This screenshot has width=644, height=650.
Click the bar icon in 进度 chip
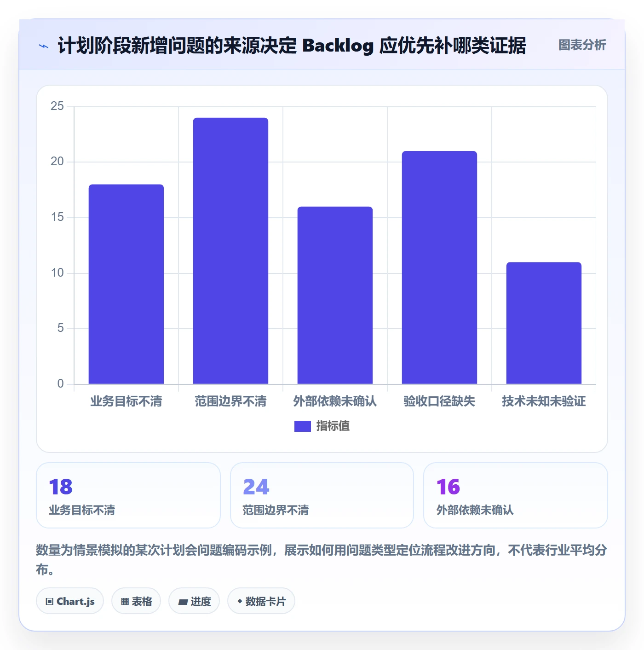pos(183,602)
